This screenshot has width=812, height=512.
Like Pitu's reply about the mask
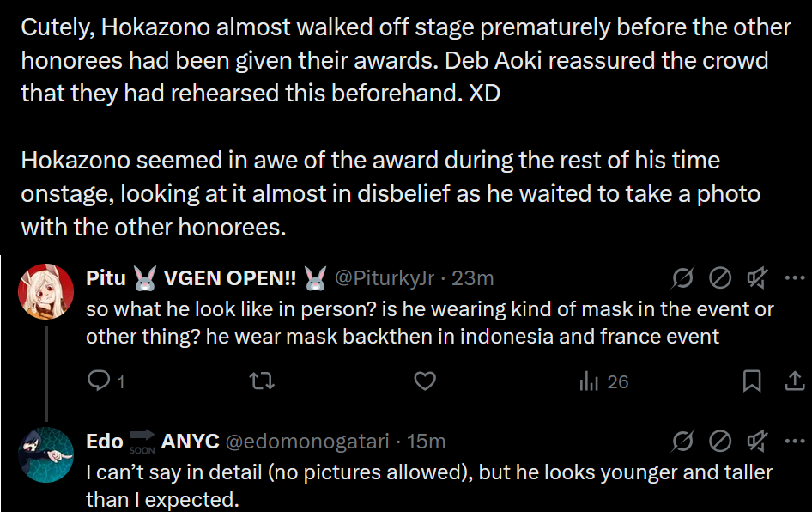coord(425,381)
